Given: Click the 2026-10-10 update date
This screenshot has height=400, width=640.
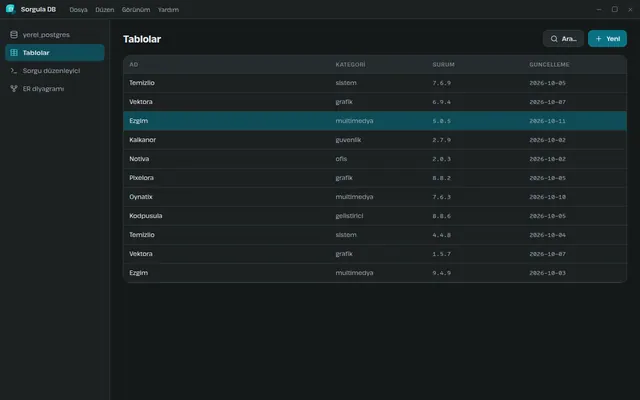Looking at the screenshot, I should pyautogui.click(x=547, y=197).
